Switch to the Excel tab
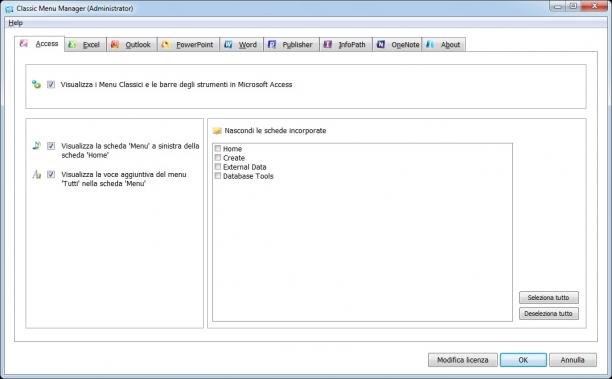This screenshot has width=612, height=379. coord(85,44)
